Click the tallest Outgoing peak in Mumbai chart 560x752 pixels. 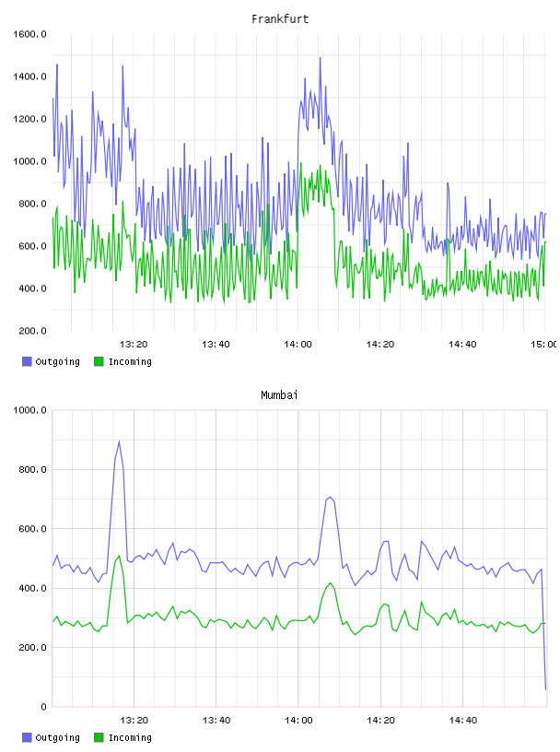(x=119, y=441)
